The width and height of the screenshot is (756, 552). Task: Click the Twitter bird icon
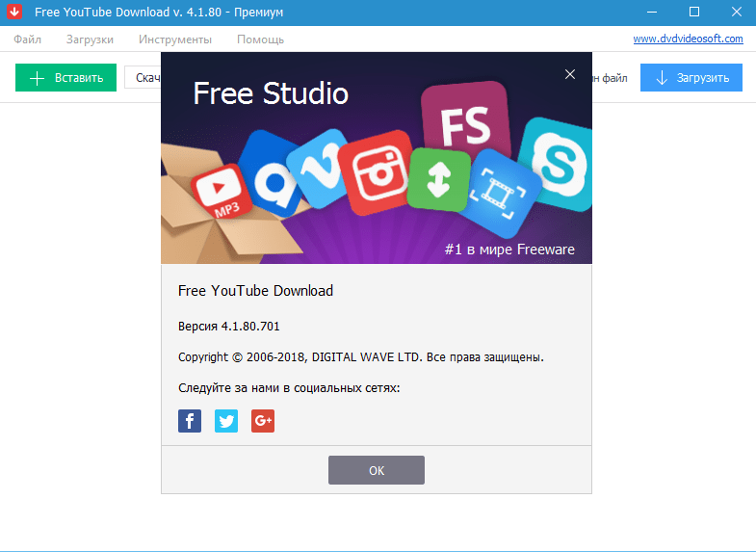226,421
